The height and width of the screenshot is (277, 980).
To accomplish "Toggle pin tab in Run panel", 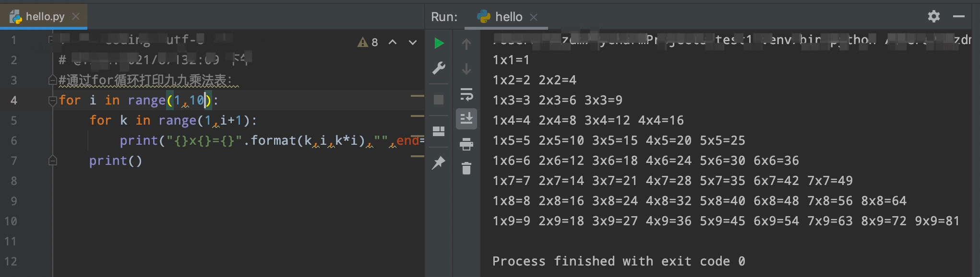I will (x=439, y=163).
